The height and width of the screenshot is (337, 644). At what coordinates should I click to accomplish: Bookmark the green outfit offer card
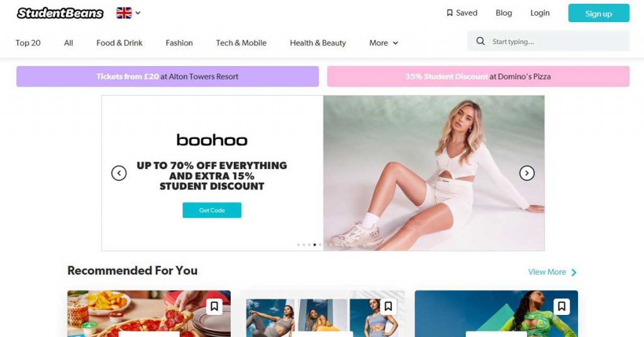pos(562,306)
